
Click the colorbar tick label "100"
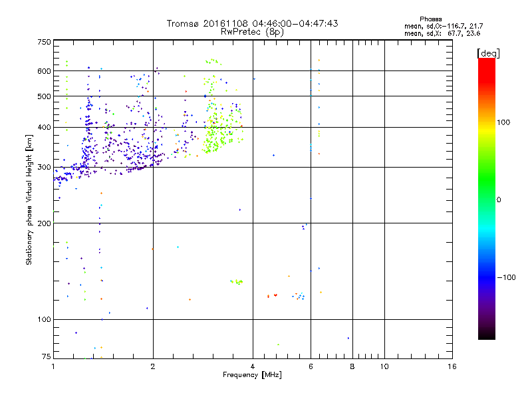point(503,122)
